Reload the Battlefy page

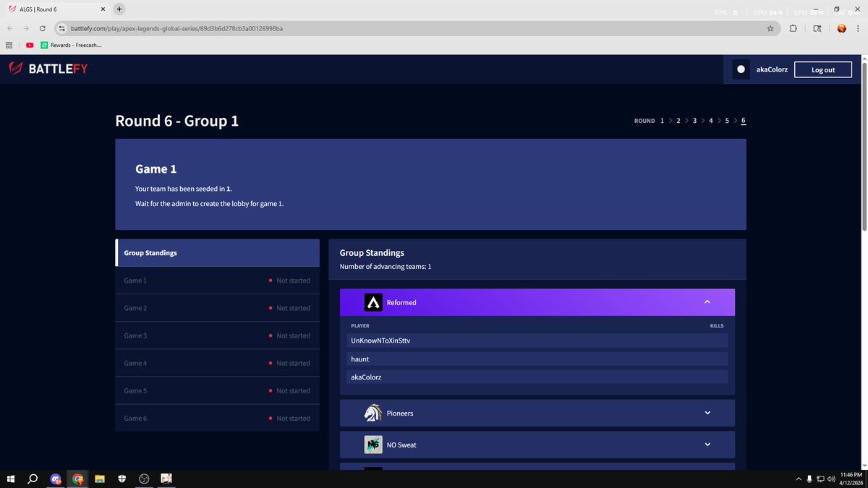tap(43, 28)
